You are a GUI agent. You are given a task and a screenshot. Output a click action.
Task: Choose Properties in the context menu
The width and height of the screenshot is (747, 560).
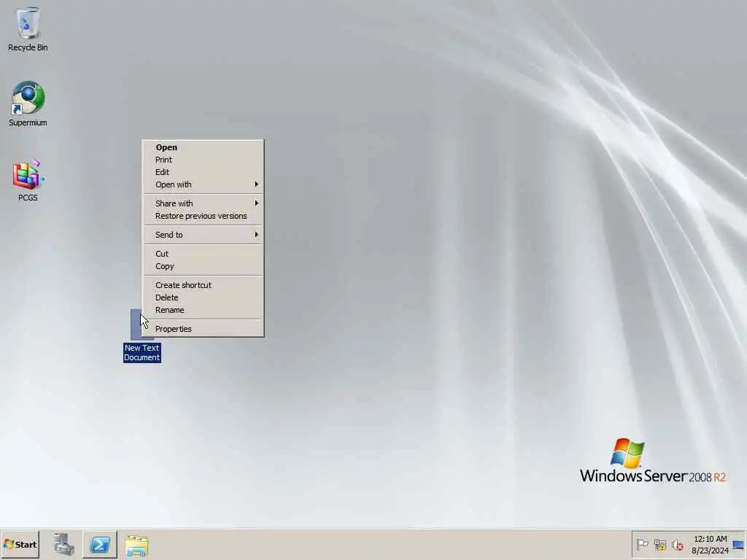click(203, 329)
